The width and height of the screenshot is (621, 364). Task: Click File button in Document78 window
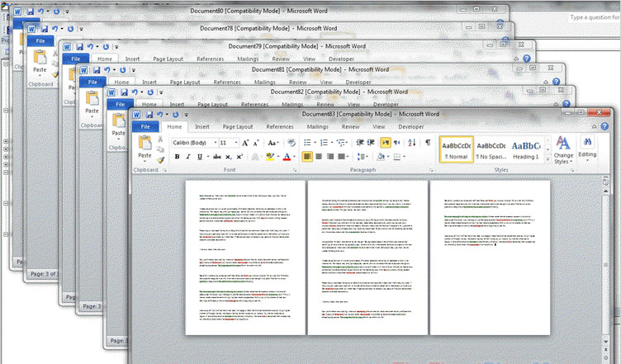tap(40, 41)
